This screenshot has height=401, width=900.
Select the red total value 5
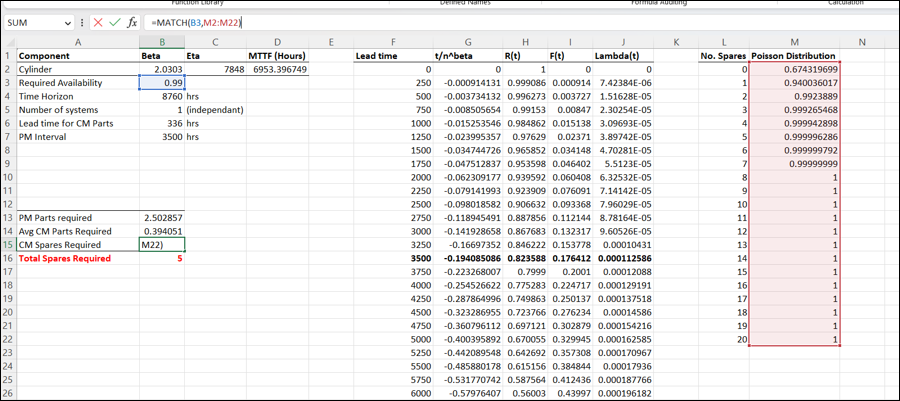(x=162, y=259)
